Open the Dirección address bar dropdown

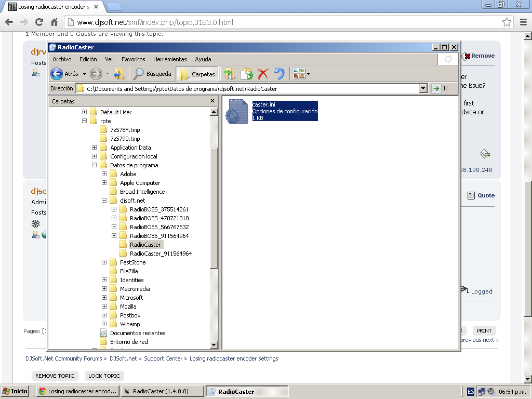point(423,88)
